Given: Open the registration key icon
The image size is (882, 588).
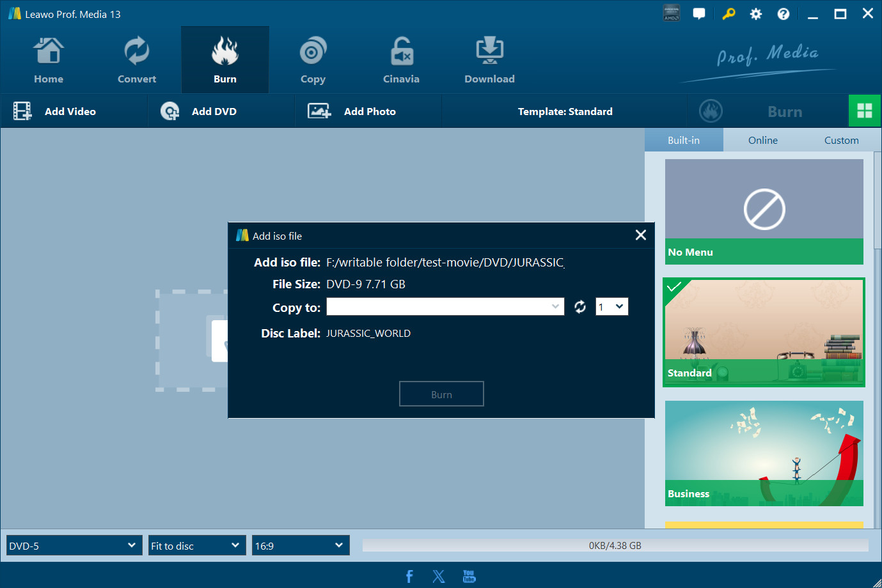Looking at the screenshot, I should 728,13.
